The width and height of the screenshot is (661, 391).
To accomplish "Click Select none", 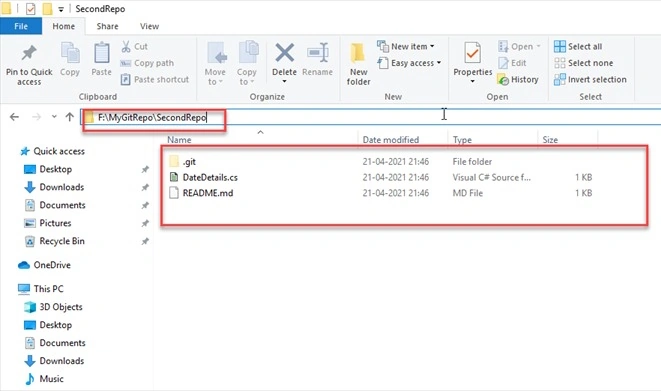I will [583, 63].
